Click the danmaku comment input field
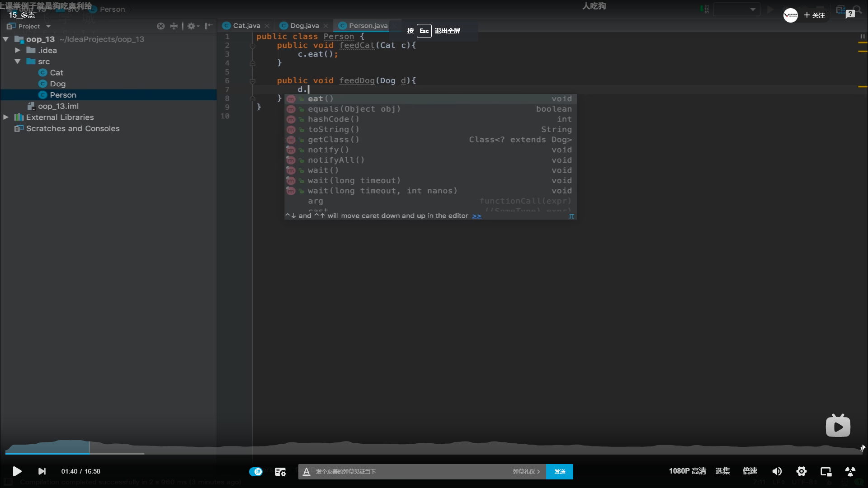Viewport: 868px width, 488px height. 407,471
